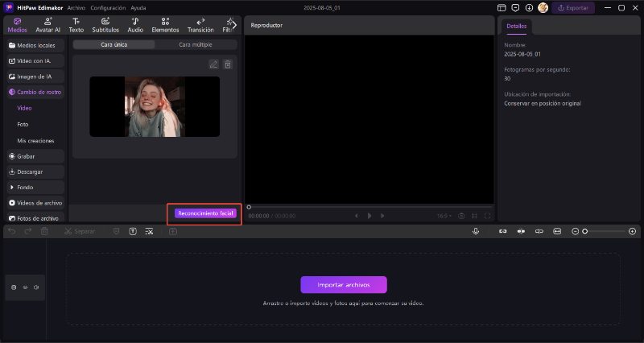Image resolution: width=644 pixels, height=343 pixels.
Task: Toggle the preview-scrub icon left of fit-timeline
Action: [539, 231]
